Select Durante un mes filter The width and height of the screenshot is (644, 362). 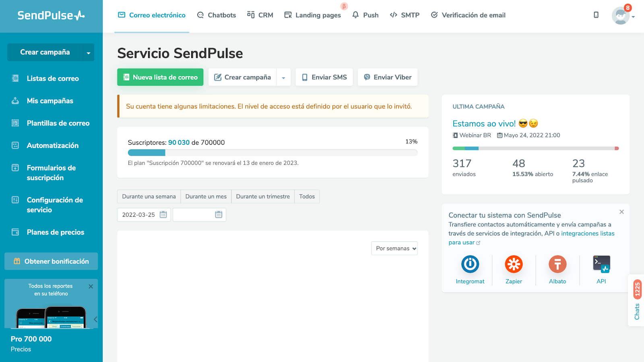pyautogui.click(x=206, y=197)
